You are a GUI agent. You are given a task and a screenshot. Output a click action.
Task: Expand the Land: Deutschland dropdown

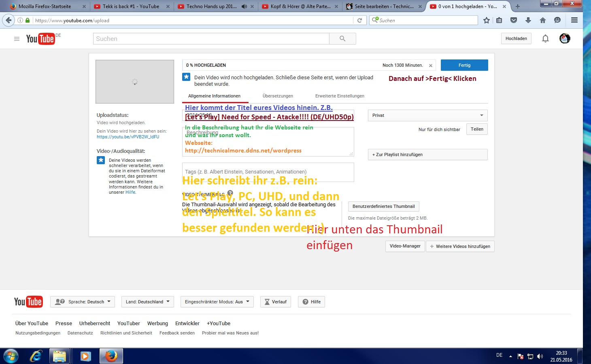[147, 302]
